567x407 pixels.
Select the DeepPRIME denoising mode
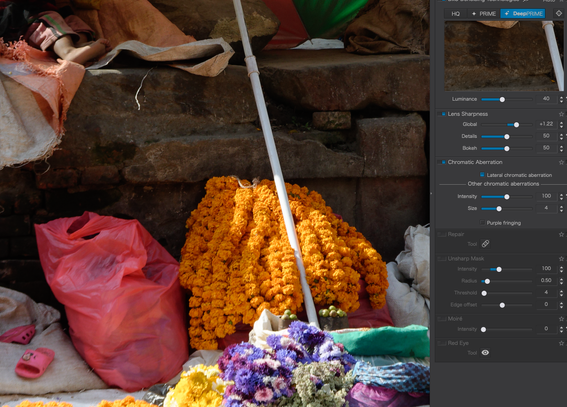pos(523,14)
